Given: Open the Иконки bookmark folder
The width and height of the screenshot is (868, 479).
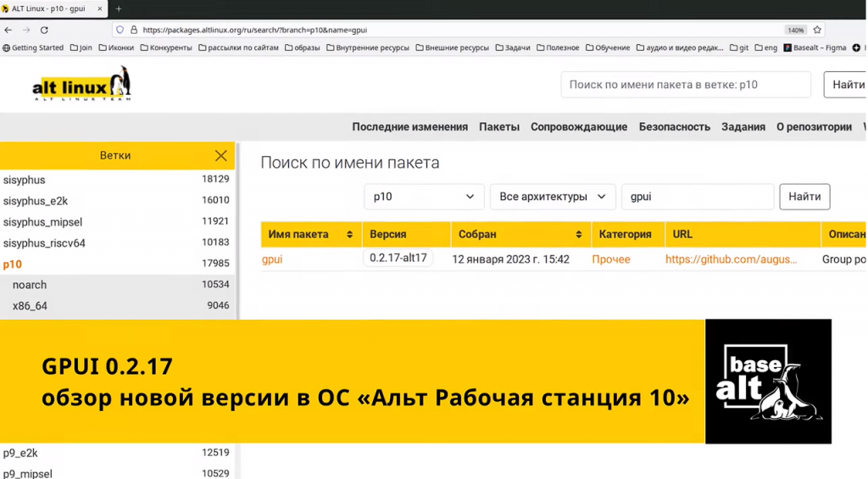Looking at the screenshot, I should [x=116, y=47].
